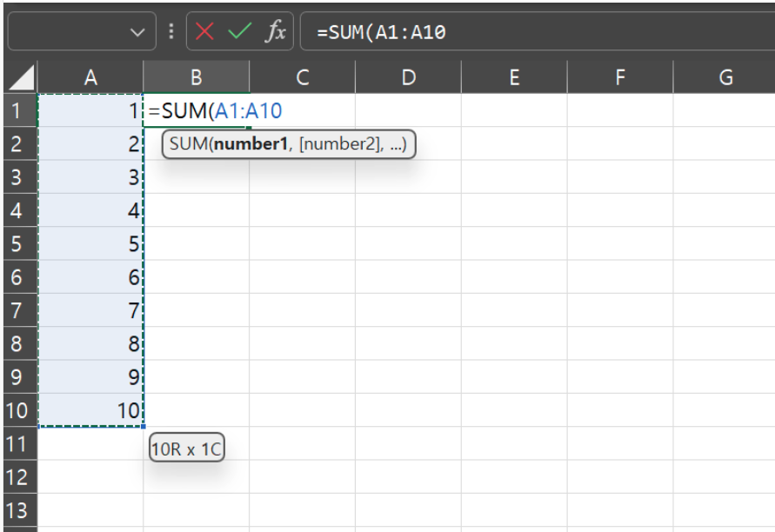This screenshot has width=775, height=532.
Task: Click the SUM function name in the tooltip
Action: point(188,143)
